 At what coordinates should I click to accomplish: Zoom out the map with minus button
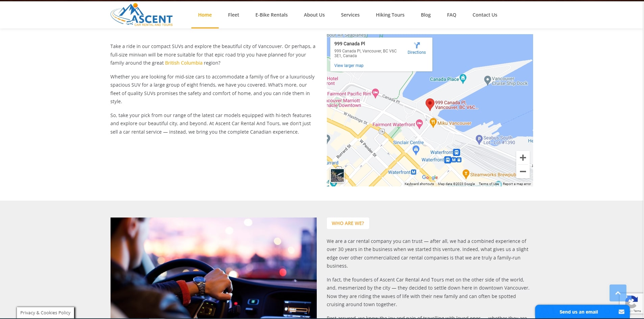(x=523, y=172)
